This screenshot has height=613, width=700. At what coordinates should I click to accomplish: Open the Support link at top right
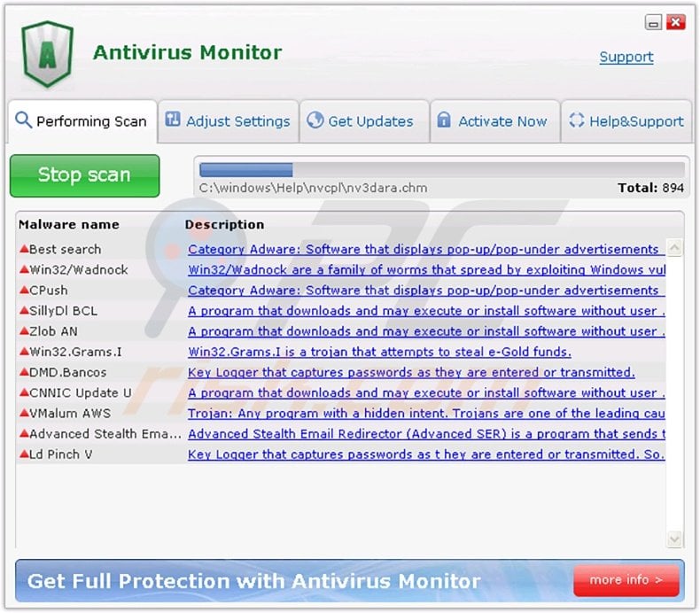coord(626,58)
